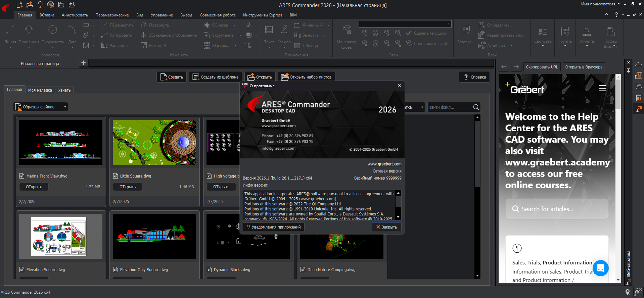The height and width of the screenshot is (298, 644).
Task: Click the Print icon in quick access toolbar
Action: pyautogui.click(x=50, y=5)
